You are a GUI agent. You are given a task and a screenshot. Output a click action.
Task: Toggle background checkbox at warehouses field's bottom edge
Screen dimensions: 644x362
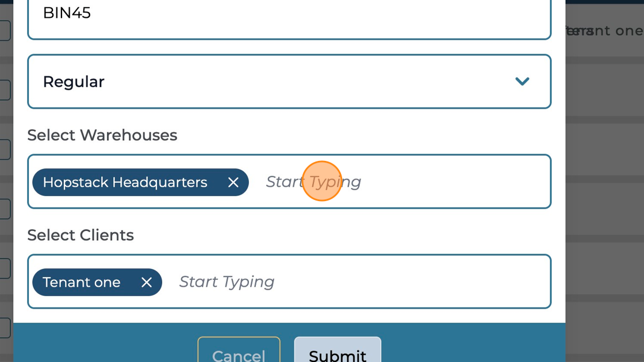[5, 209]
